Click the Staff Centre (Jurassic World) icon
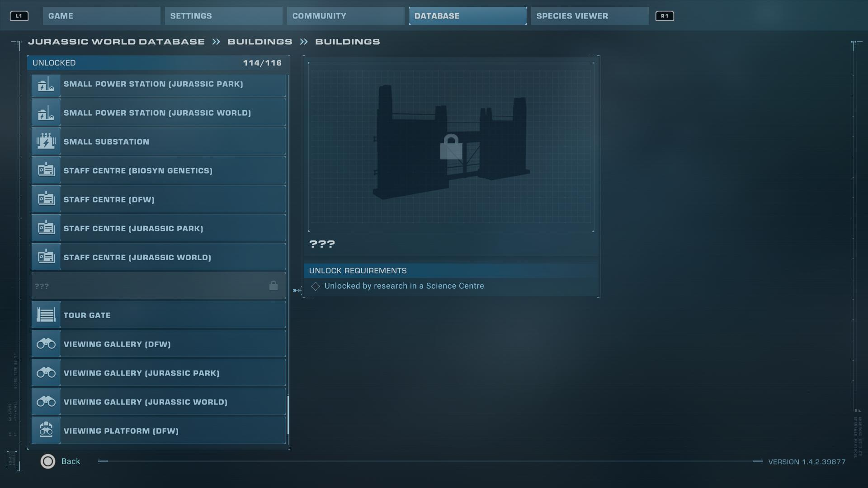868x488 pixels. (x=46, y=258)
